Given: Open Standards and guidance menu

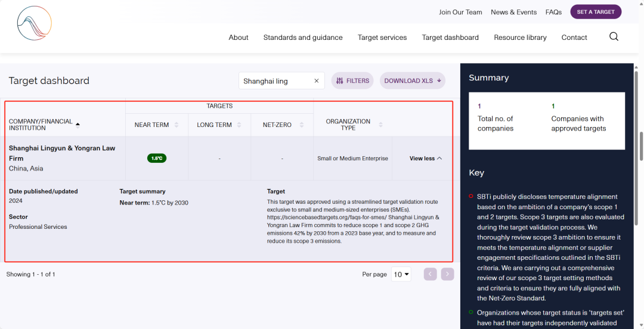Looking at the screenshot, I should (x=303, y=38).
